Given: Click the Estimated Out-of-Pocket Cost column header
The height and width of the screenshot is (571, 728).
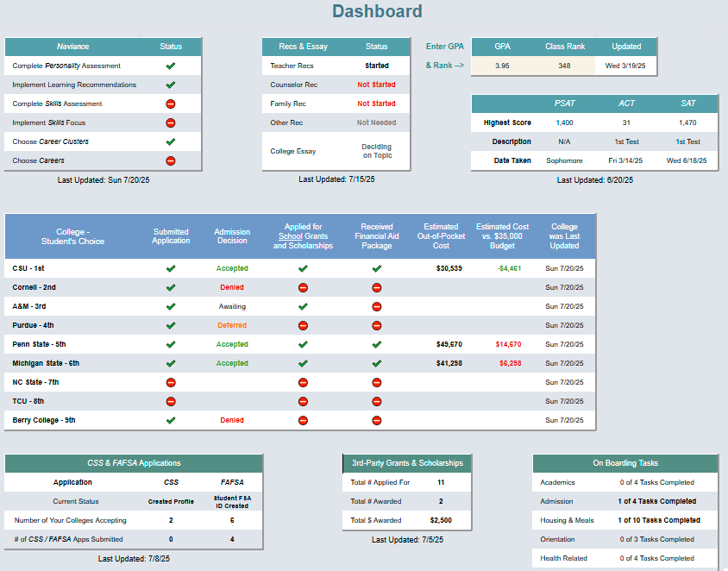Looking at the screenshot, I should (441, 236).
